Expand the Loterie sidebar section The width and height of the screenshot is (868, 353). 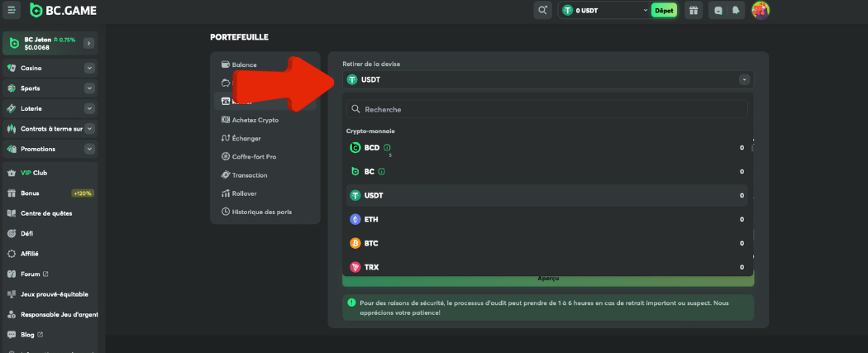(x=89, y=108)
